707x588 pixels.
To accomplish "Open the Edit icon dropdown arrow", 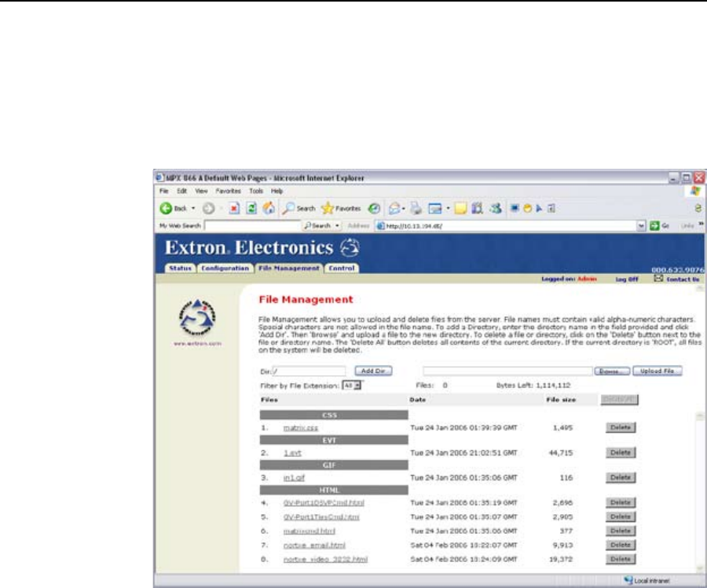I will 448,208.
